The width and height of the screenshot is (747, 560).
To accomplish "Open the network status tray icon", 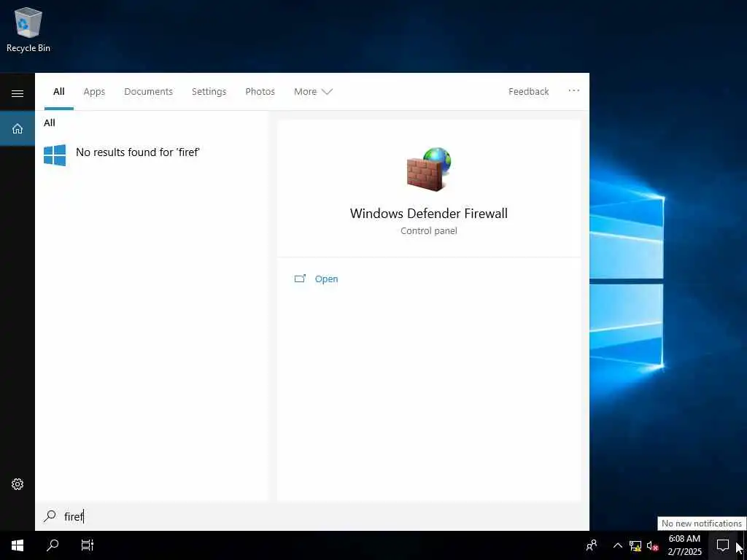I will tap(635, 545).
